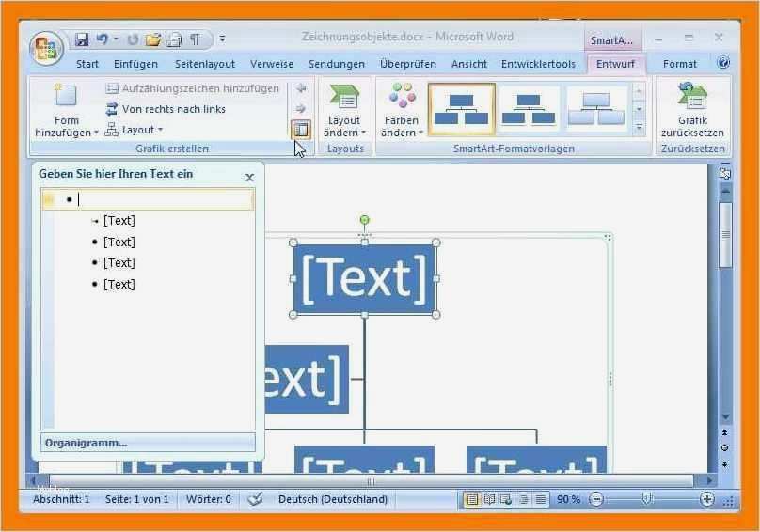Open the select browse object button
760x532 pixels.
click(x=725, y=447)
